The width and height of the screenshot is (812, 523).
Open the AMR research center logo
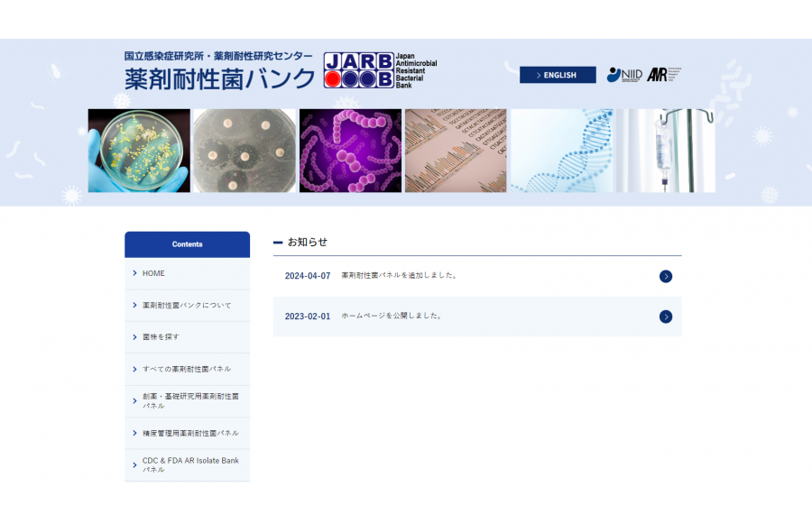664,75
